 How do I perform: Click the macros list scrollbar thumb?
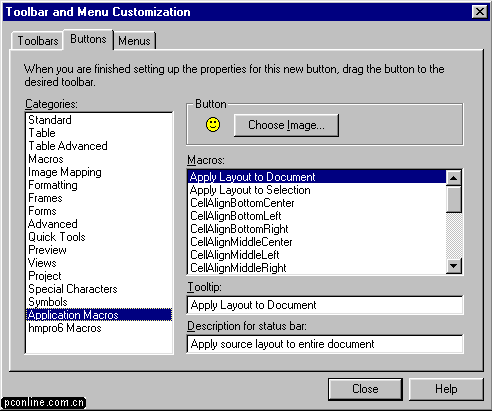click(x=454, y=199)
